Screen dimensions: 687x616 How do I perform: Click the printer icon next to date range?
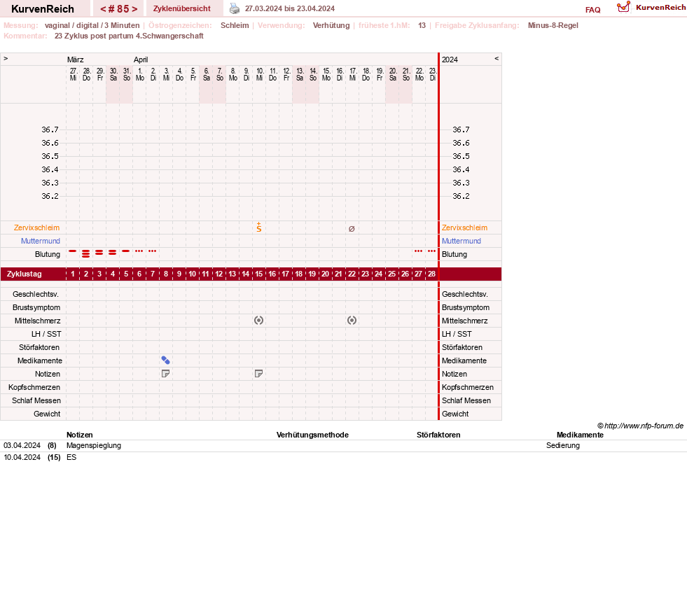pyautogui.click(x=235, y=8)
